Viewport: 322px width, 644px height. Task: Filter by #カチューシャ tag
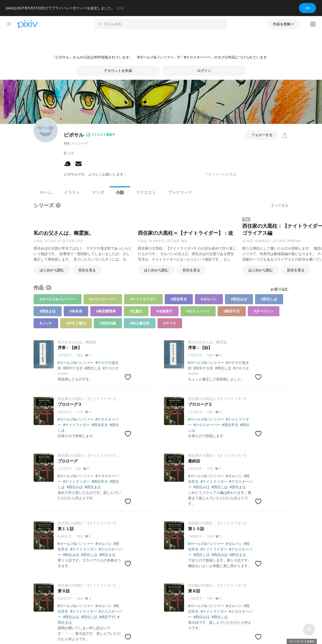coord(198,311)
